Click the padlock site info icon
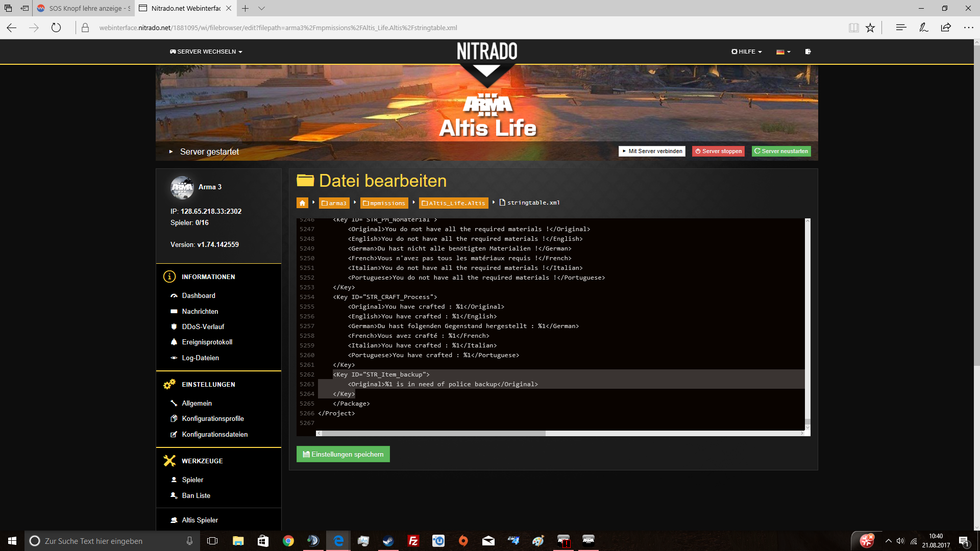The image size is (980, 551). pos(85,28)
